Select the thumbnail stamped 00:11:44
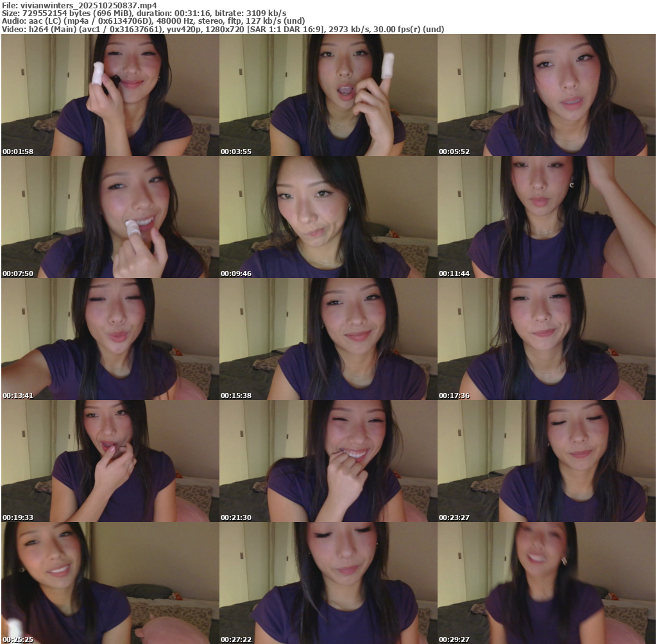Screen dimensions: 657x644 547,217
